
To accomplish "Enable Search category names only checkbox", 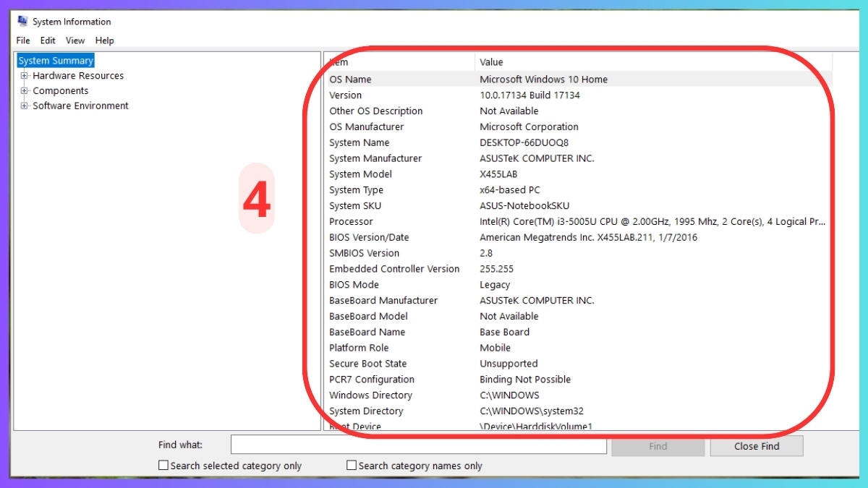I will [352, 466].
